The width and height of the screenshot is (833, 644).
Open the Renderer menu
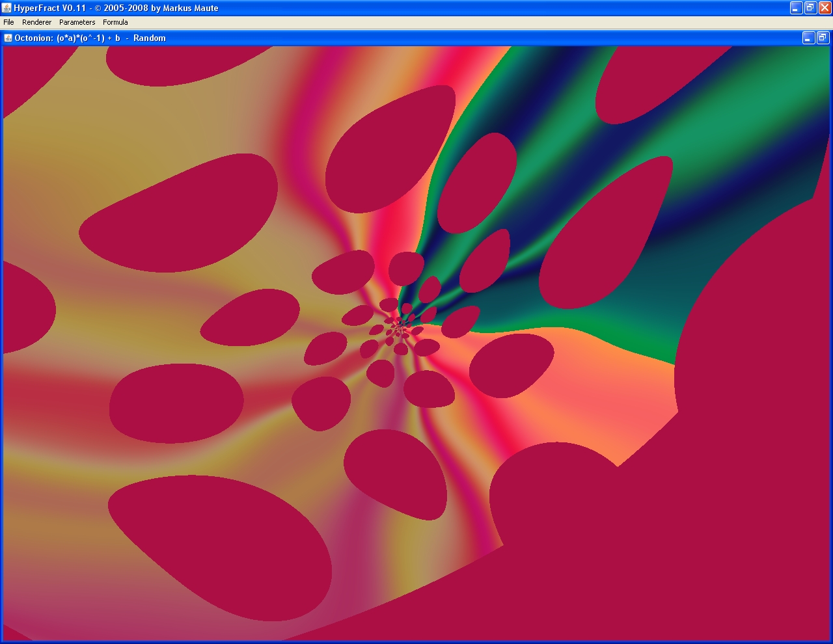pyautogui.click(x=36, y=22)
